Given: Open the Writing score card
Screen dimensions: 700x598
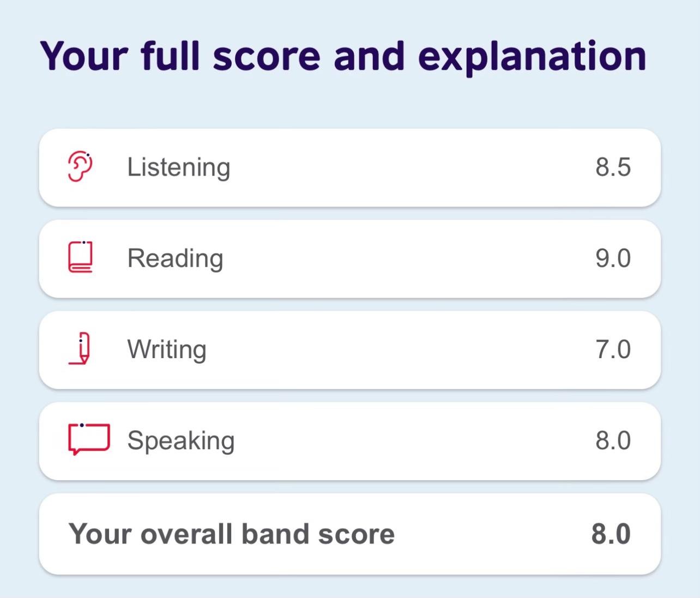Looking at the screenshot, I should [350, 349].
